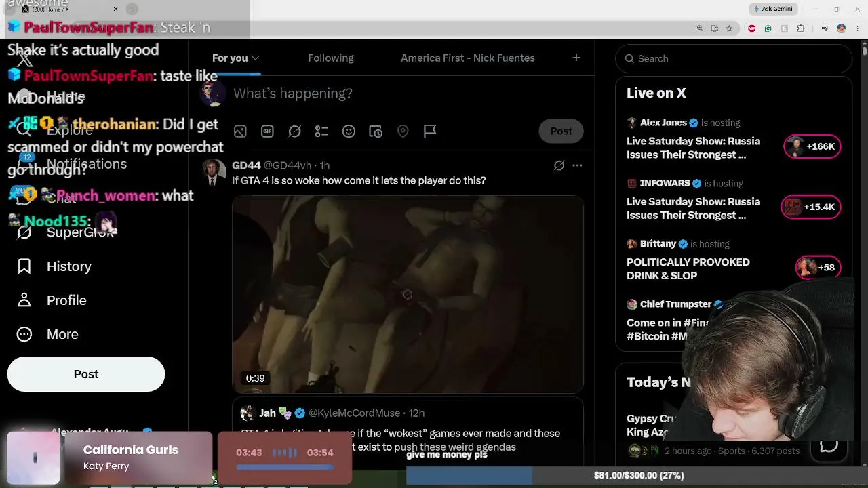Click the Post button in the left sidebar
The height and width of the screenshot is (488, 868).
86,374
